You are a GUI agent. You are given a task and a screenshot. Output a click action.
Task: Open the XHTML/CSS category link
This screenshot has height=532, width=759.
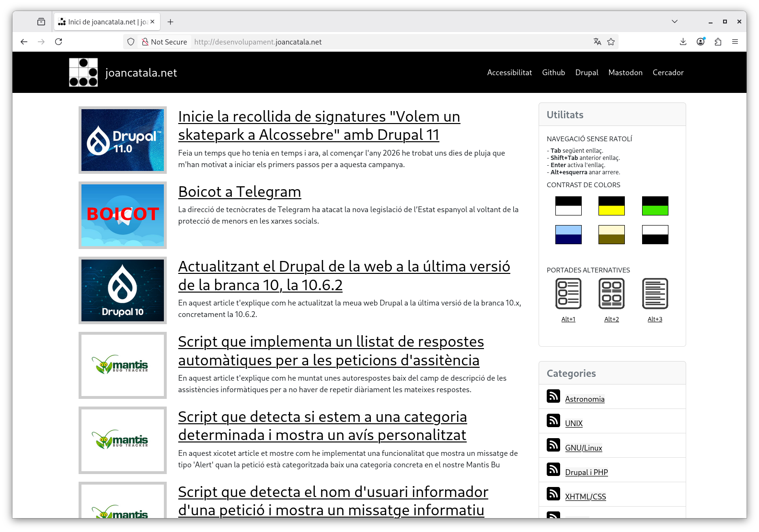pos(586,497)
